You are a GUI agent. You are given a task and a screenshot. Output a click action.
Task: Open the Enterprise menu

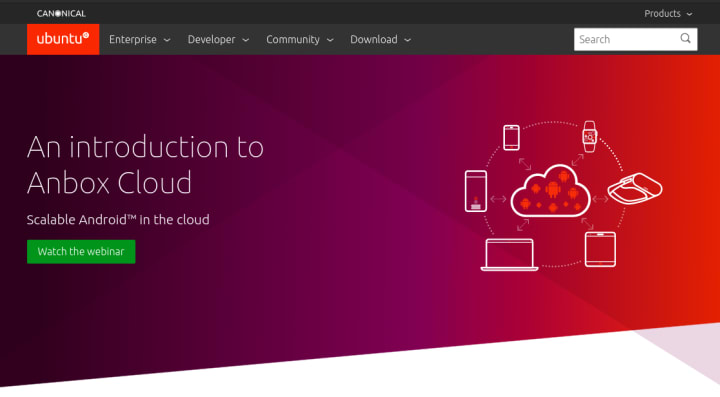point(140,39)
